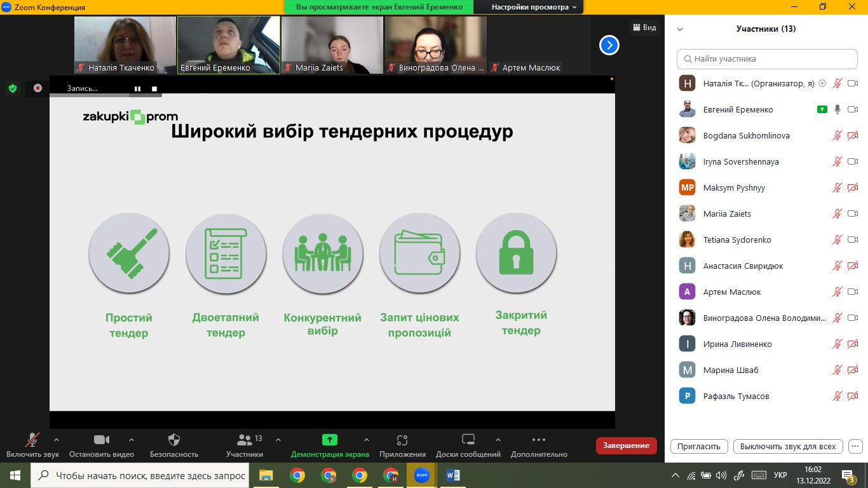
Task: Click Конкурентний вибір people icon
Action: click(323, 253)
